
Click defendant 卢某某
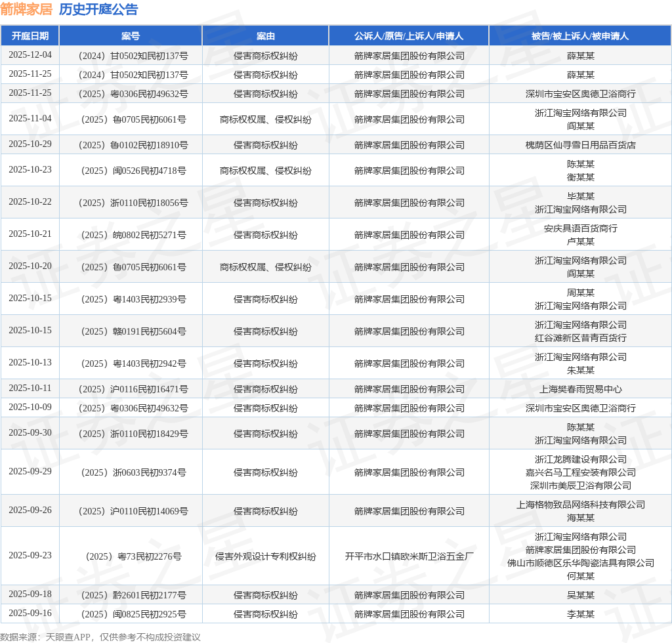(x=581, y=241)
